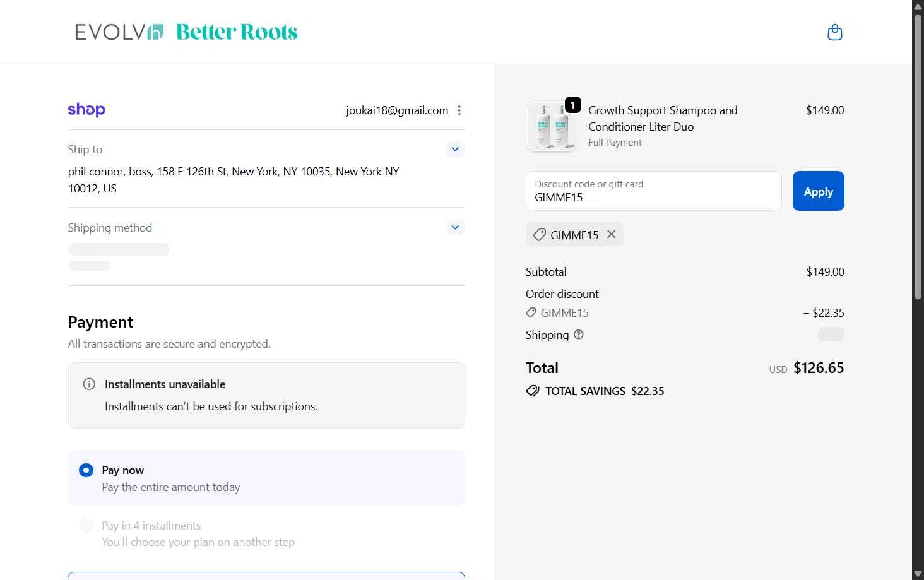Click the Total amount $126.65
The width and height of the screenshot is (924, 580).
click(819, 368)
